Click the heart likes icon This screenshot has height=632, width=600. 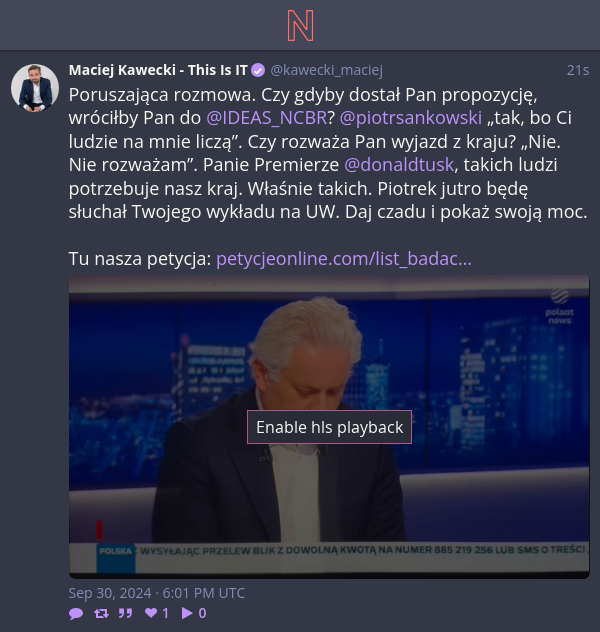coord(151,613)
